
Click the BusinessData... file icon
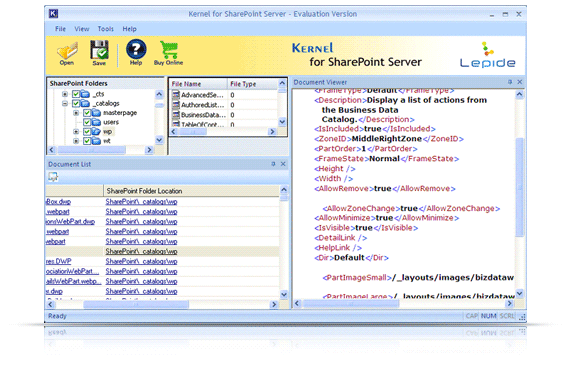(176, 115)
